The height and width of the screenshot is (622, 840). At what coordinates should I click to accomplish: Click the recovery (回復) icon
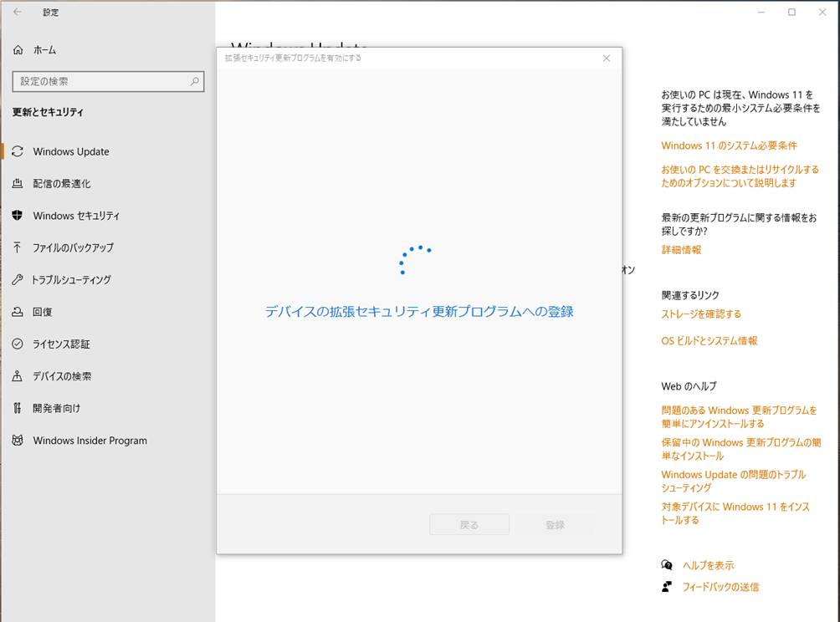[x=18, y=312]
